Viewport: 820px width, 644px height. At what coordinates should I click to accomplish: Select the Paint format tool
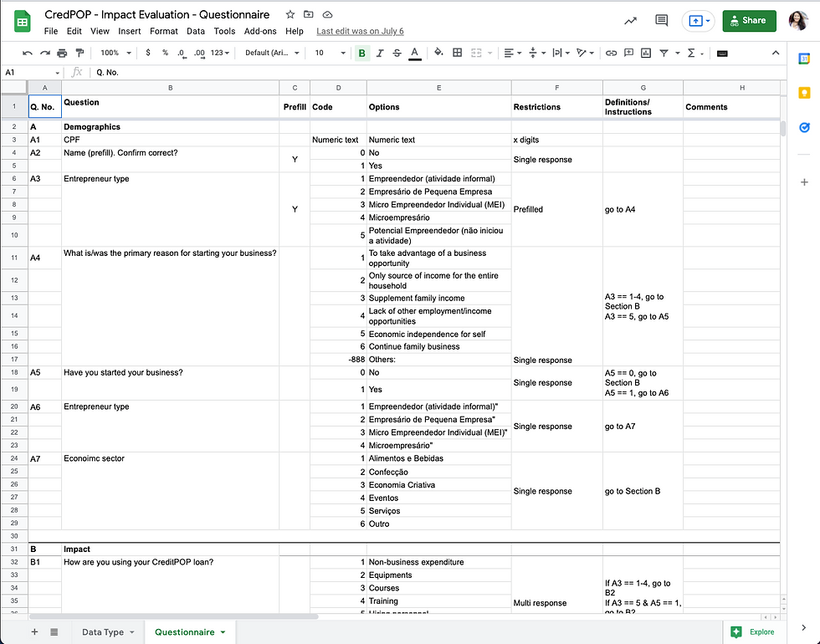click(x=79, y=53)
